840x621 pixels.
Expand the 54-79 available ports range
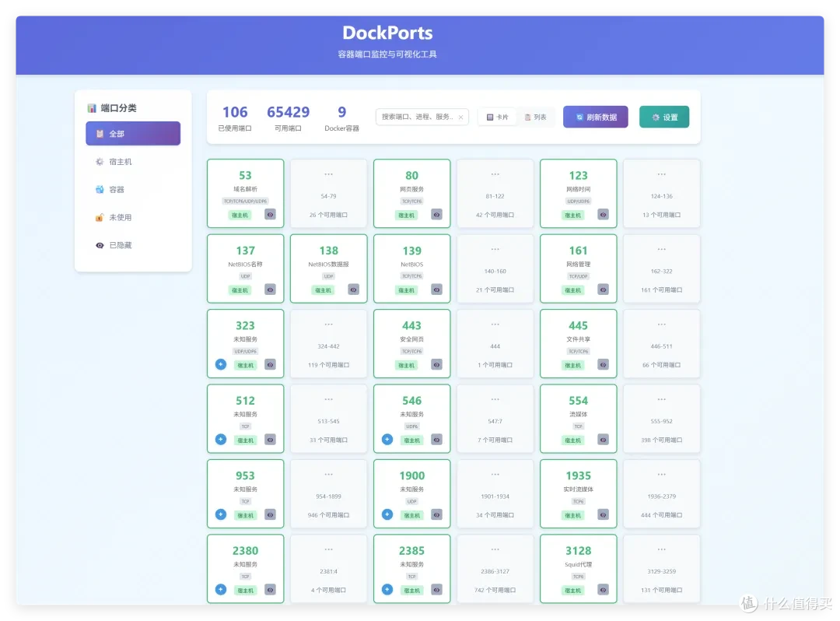(328, 194)
